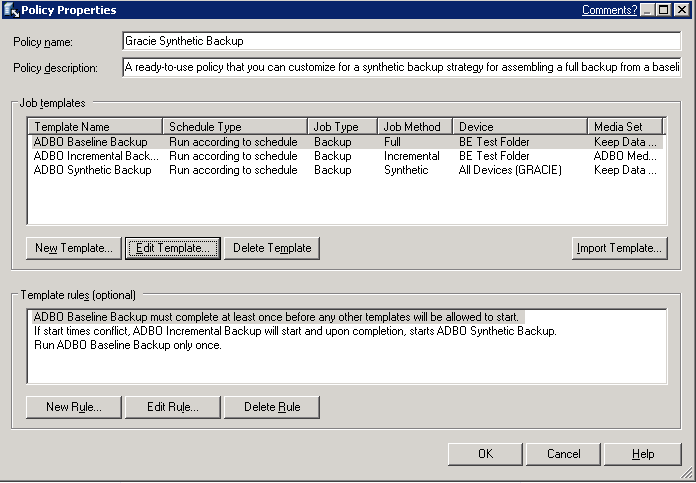Screen dimensions: 696x483
Task: Click the New Template... button
Action: coord(74,248)
